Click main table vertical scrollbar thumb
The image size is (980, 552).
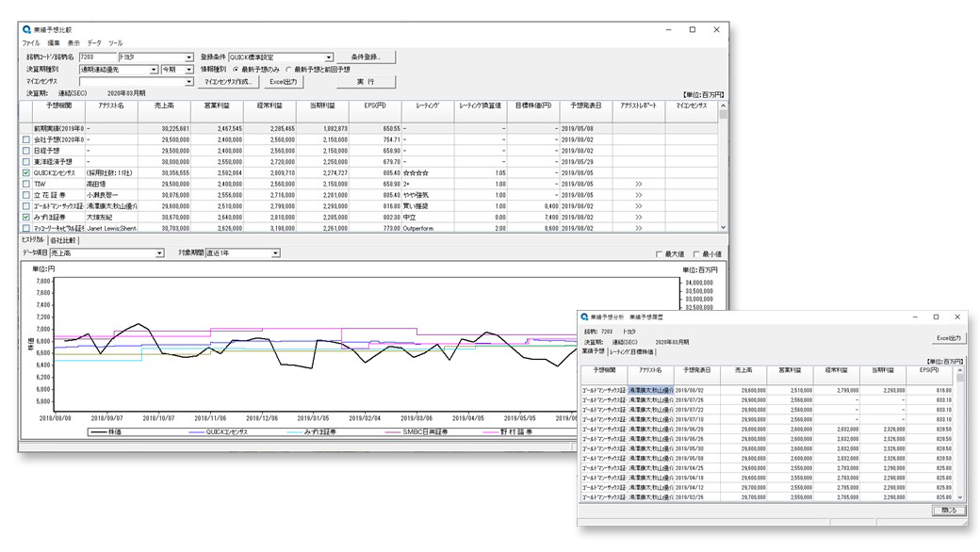[x=723, y=115]
